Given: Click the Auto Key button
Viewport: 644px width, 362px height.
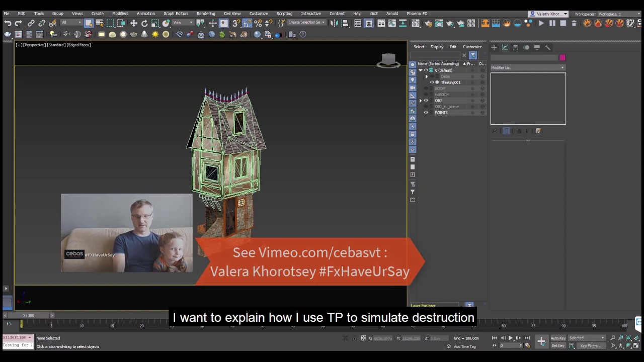Looking at the screenshot, I should tap(558, 338).
